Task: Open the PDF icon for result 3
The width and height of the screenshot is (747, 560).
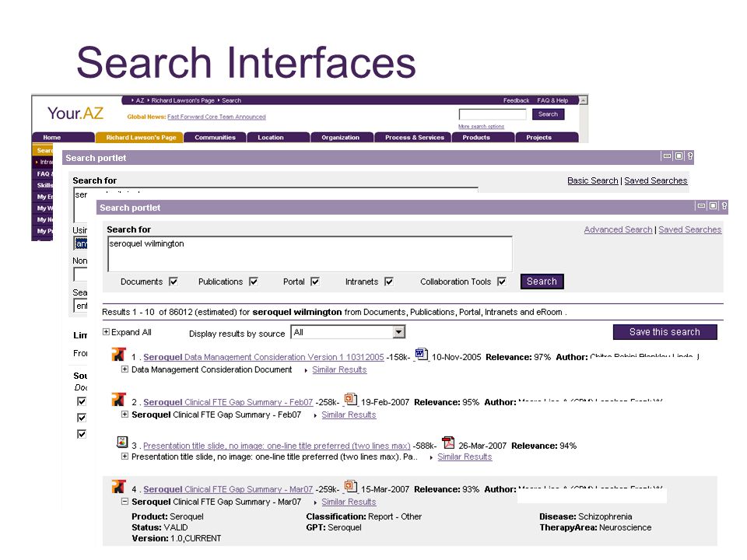Action: click(x=448, y=443)
